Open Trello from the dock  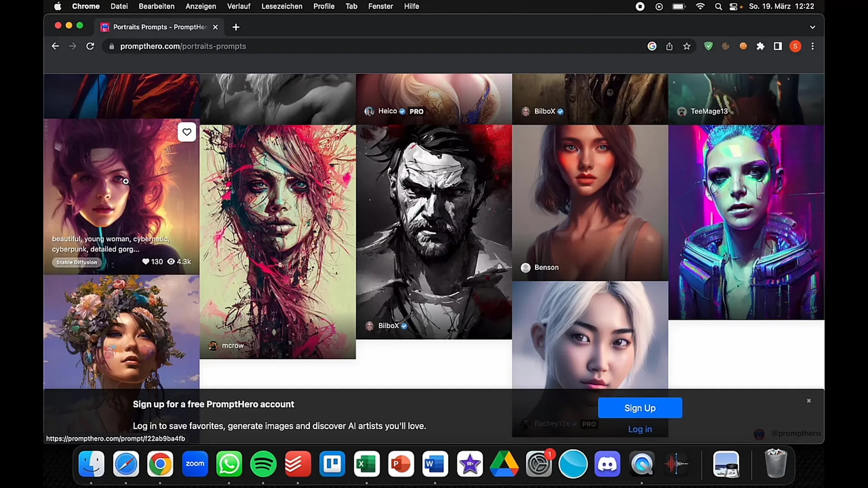coord(332,464)
